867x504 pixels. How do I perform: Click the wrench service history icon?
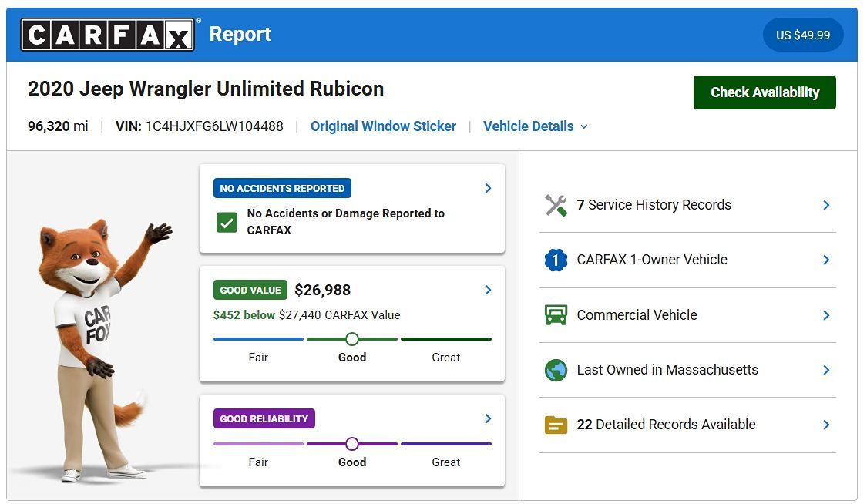[556, 206]
